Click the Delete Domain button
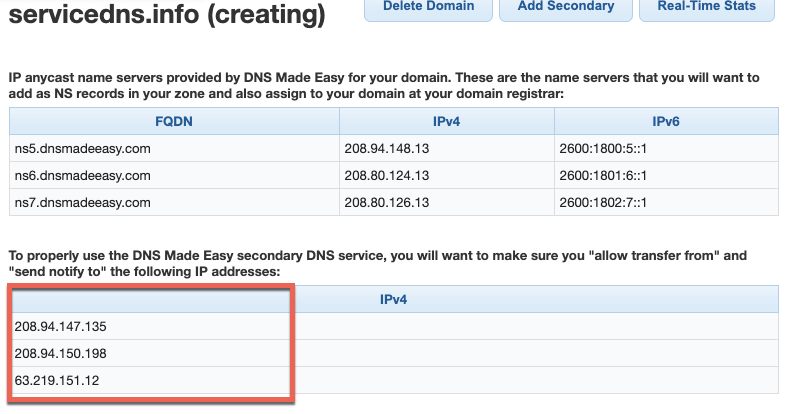This screenshot has width=789, height=414. pyautogui.click(x=428, y=9)
